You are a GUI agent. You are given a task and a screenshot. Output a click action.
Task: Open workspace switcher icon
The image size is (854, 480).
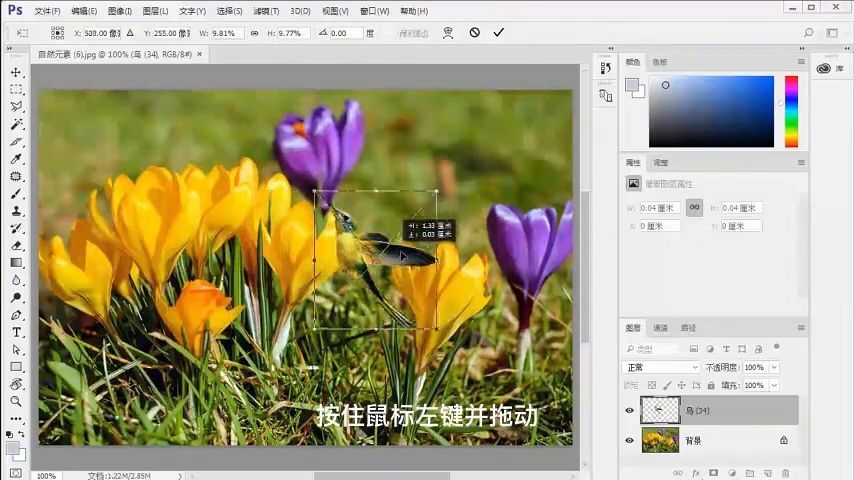coord(832,33)
